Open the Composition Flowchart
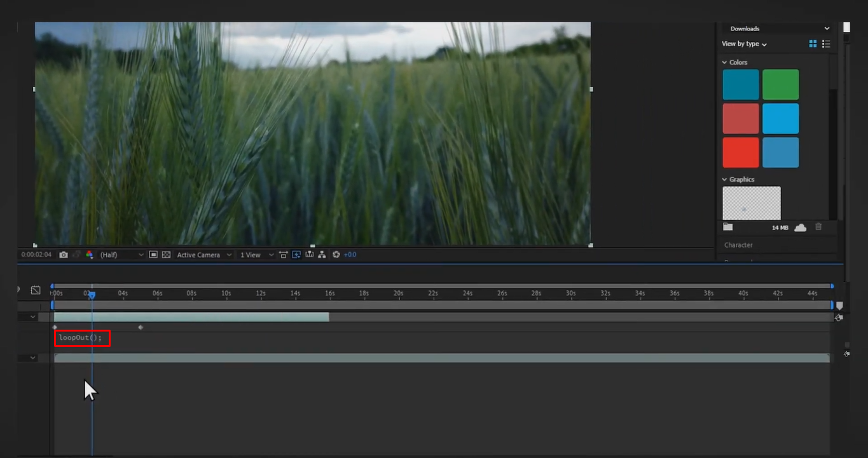This screenshot has height=458, width=868. click(322, 254)
